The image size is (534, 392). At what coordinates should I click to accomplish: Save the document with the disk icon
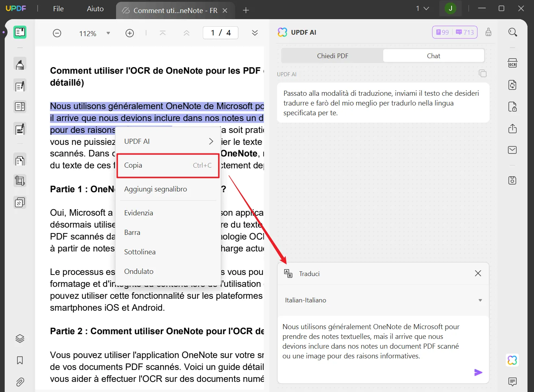point(513,180)
